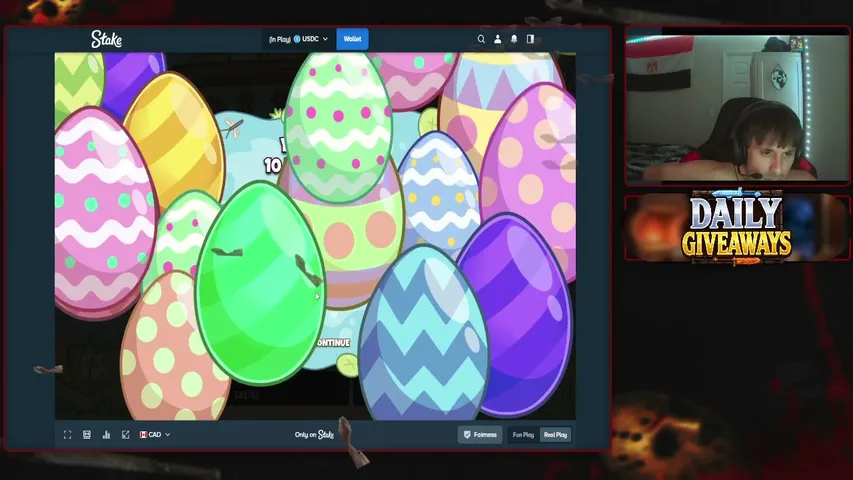Click the solid green egg

click(x=260, y=284)
